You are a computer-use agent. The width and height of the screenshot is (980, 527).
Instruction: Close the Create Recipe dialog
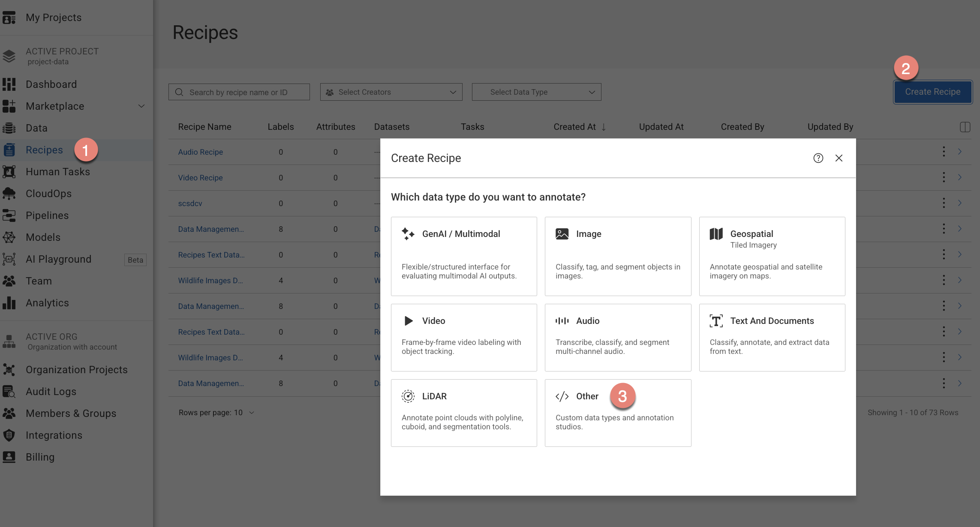point(839,158)
